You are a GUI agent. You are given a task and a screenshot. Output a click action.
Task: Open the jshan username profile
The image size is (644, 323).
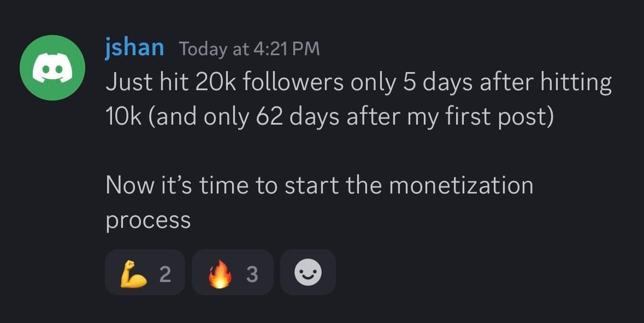[x=134, y=48]
